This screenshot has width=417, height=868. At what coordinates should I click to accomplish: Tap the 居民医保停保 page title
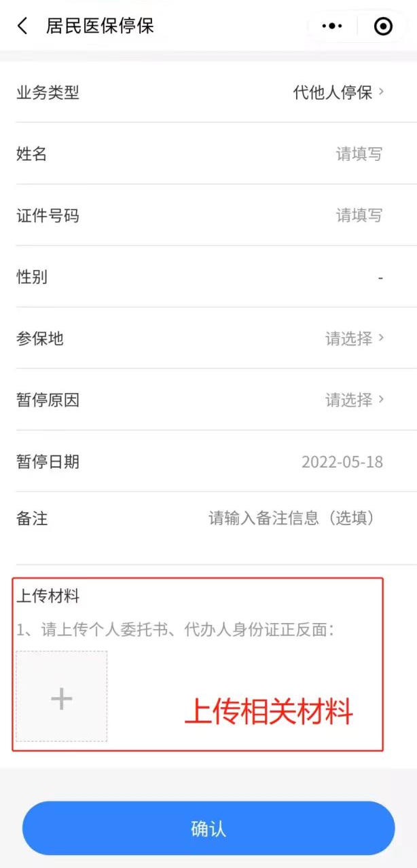pos(101,26)
